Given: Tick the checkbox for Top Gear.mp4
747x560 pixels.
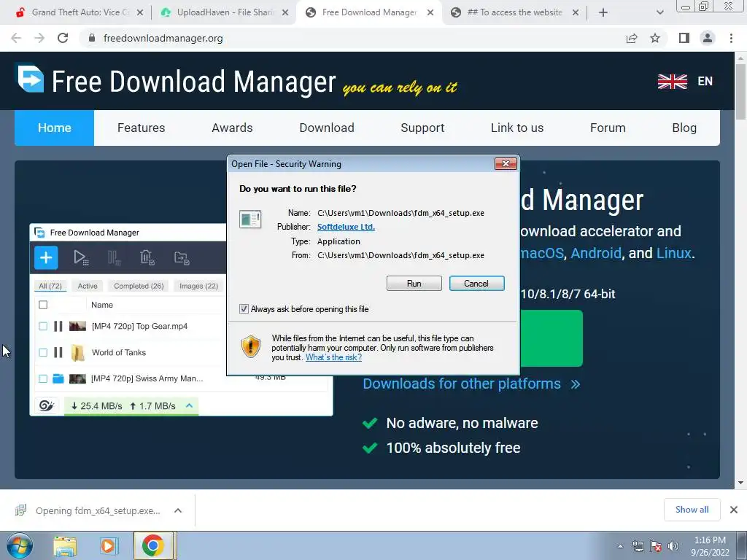Looking at the screenshot, I should [43, 326].
